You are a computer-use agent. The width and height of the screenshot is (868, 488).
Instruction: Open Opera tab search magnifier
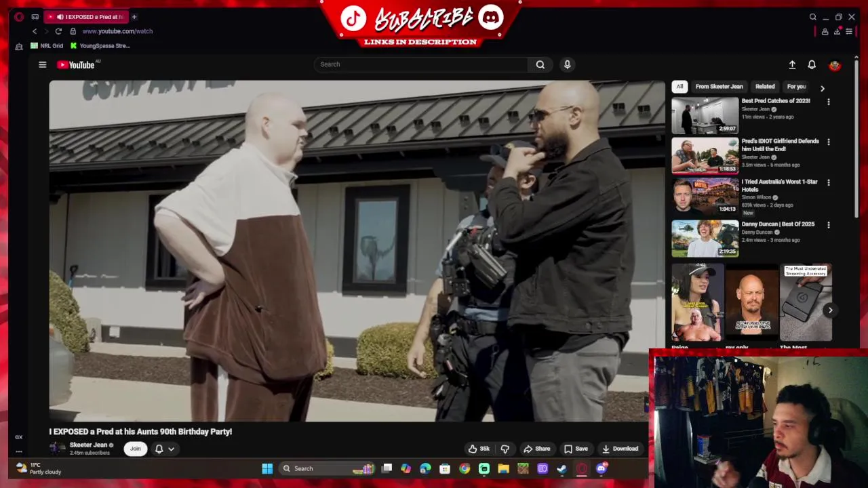[812, 17]
